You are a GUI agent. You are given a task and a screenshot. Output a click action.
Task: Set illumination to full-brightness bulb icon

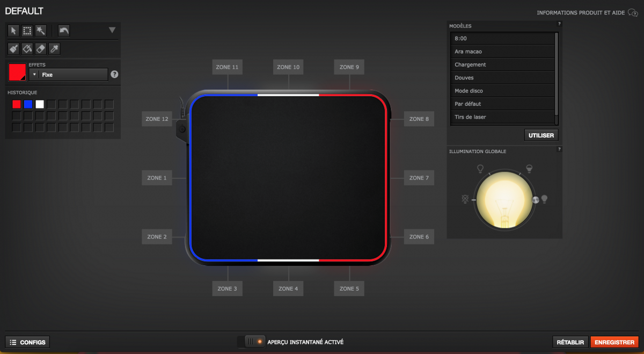pyautogui.click(x=544, y=199)
